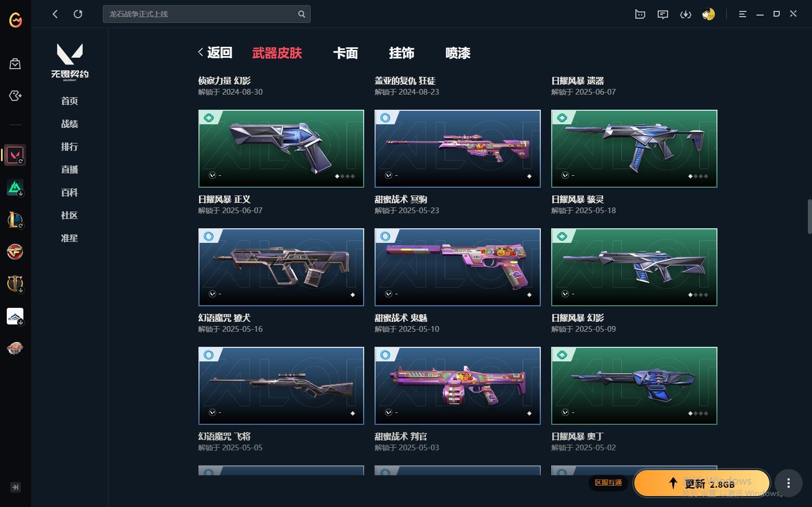Click the 更新 2.8GB button
The width and height of the screenshot is (812, 507).
(x=701, y=483)
